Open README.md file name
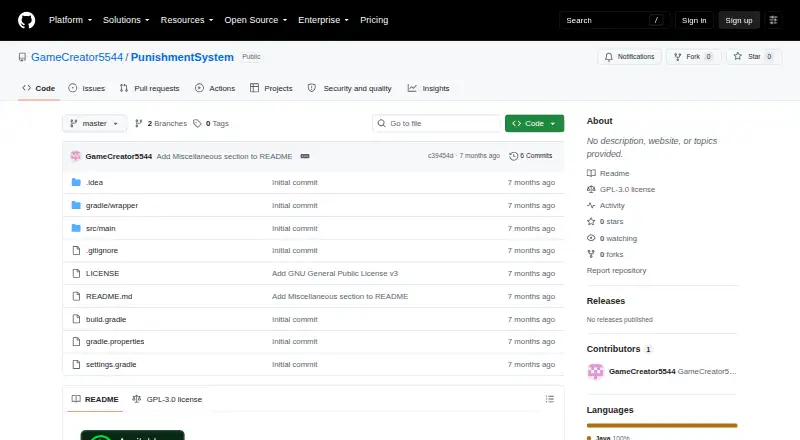800x440 pixels. tap(109, 296)
